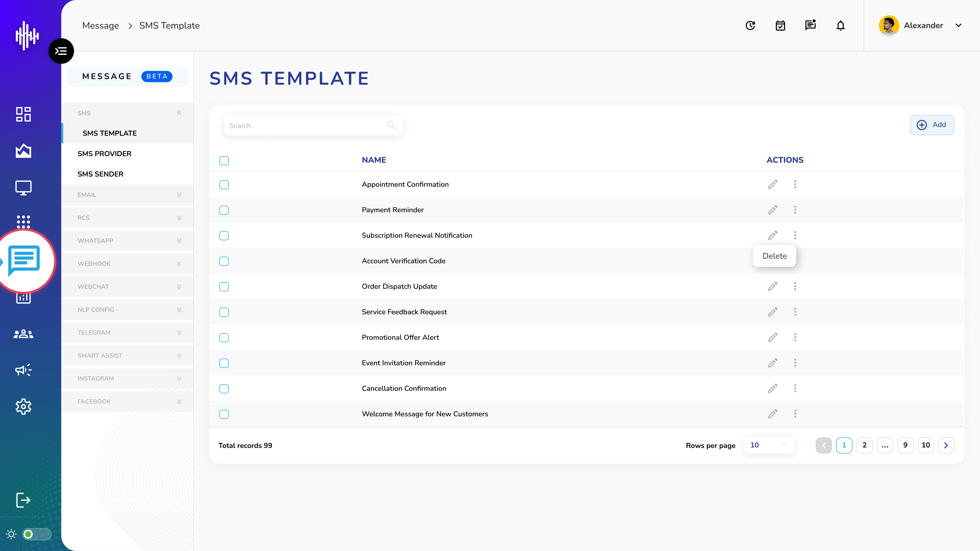
Task: Check the Payment Reminder row checkbox
Action: click(224, 210)
